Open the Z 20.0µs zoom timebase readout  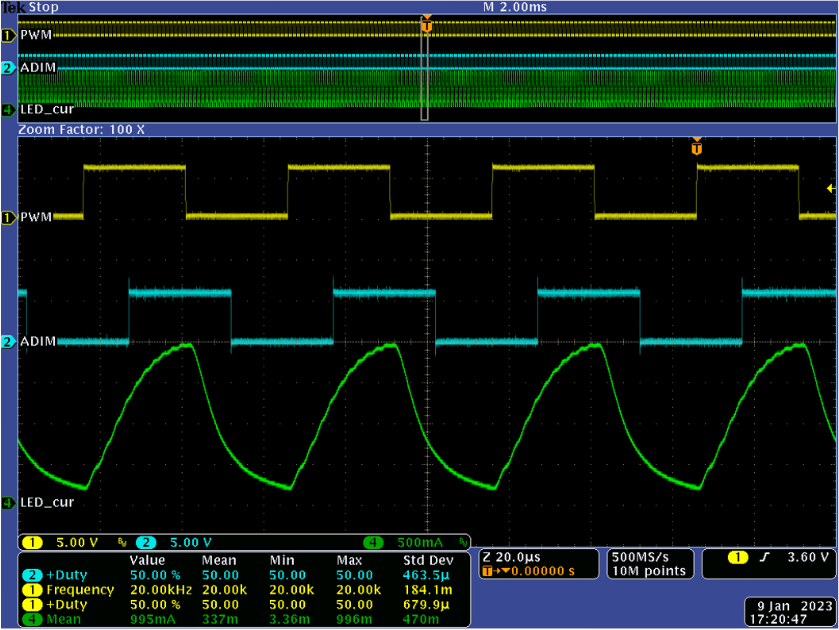[x=513, y=555]
